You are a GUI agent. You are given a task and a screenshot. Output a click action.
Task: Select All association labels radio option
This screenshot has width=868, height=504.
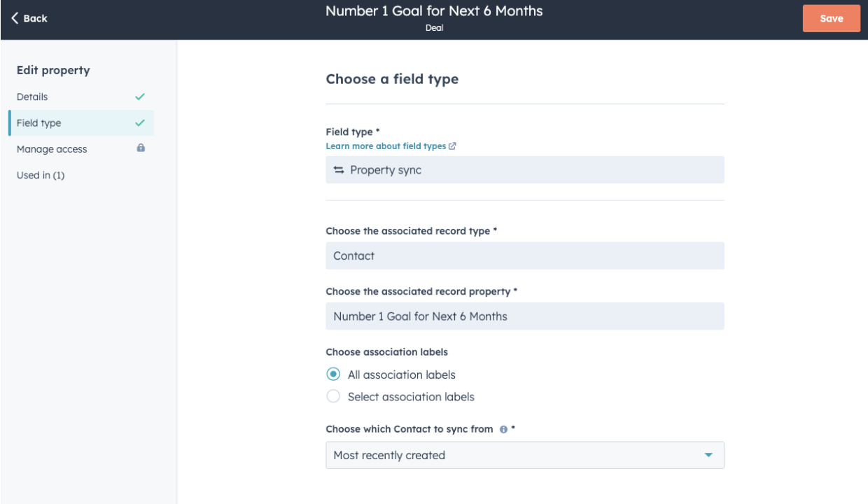[334, 374]
